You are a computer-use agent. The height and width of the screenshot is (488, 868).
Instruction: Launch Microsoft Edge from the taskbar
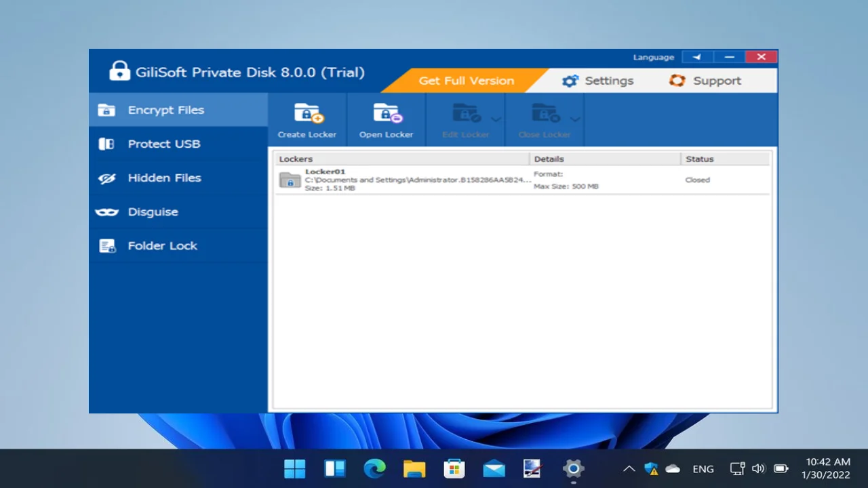374,468
